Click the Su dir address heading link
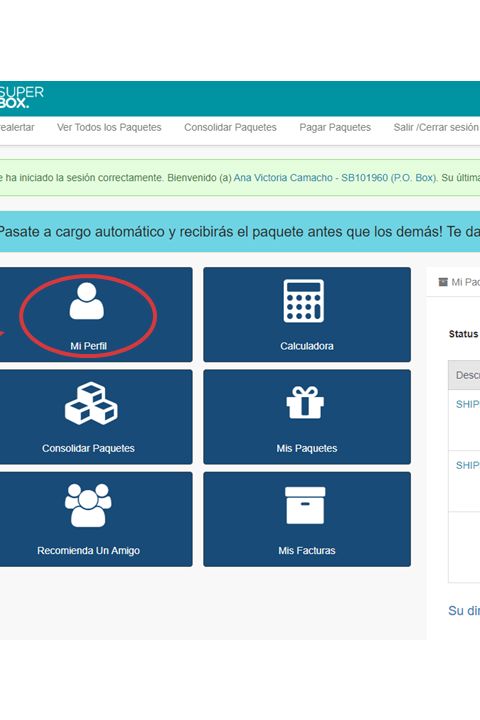The width and height of the screenshot is (480, 720). click(464, 611)
